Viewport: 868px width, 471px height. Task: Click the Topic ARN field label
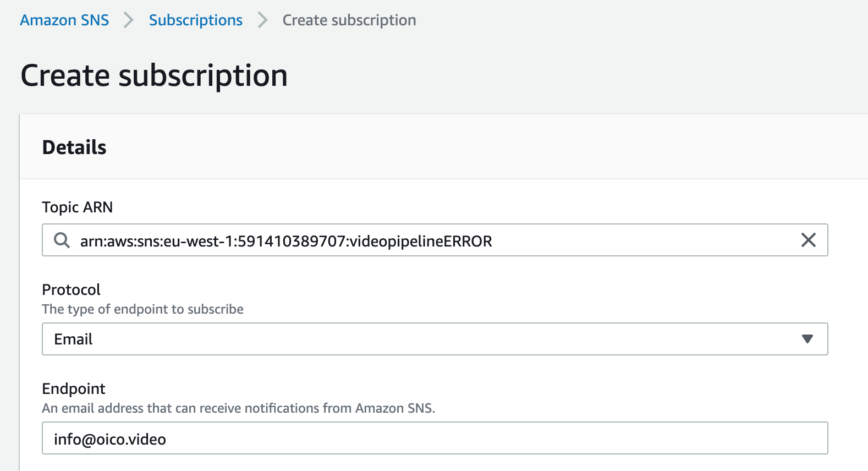coord(77,207)
